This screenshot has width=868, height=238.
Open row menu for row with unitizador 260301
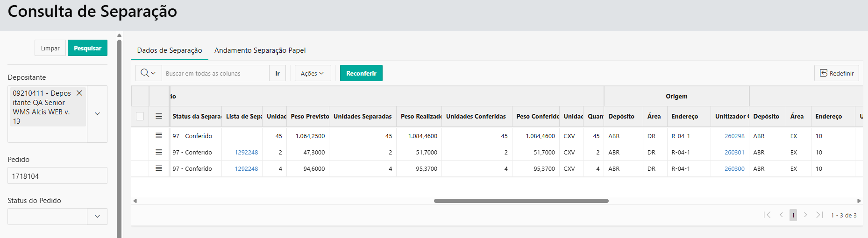pyautogui.click(x=159, y=152)
